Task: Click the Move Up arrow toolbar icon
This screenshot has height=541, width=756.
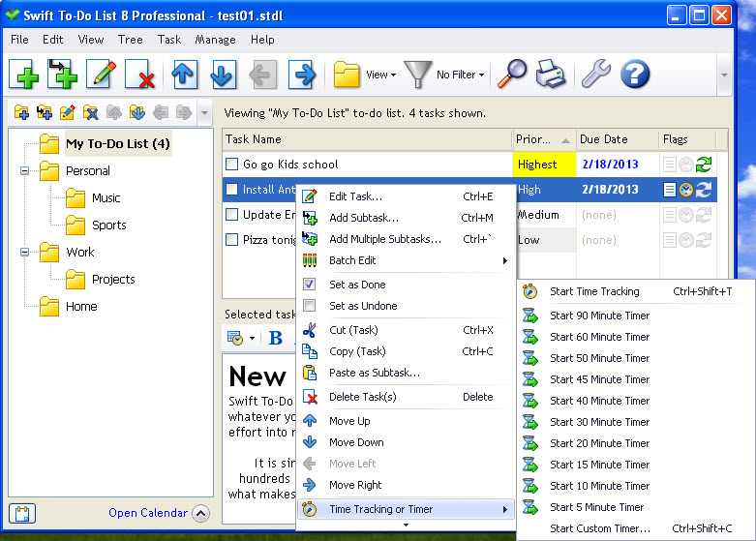Action: coord(184,75)
